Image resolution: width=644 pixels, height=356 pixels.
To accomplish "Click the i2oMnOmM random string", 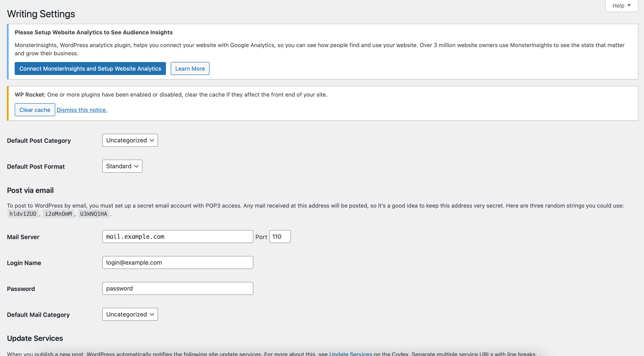I will 58,214.
